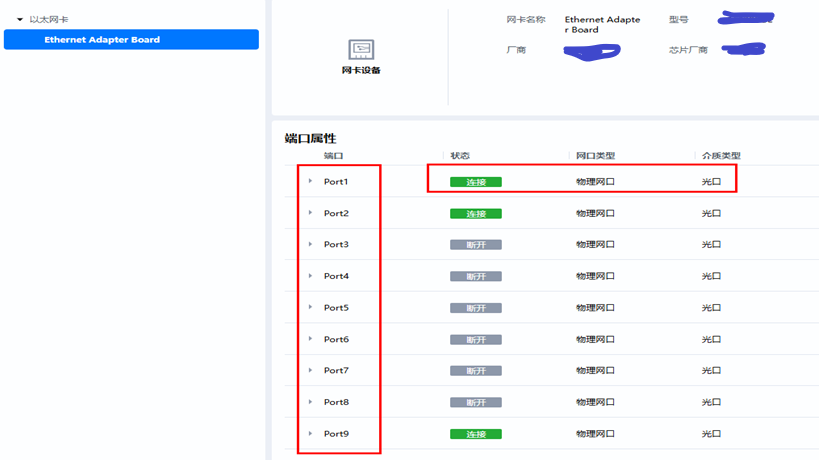Screen dimensions: 826x462
Task: Expand the Port4 row arrow
Action: click(311, 276)
